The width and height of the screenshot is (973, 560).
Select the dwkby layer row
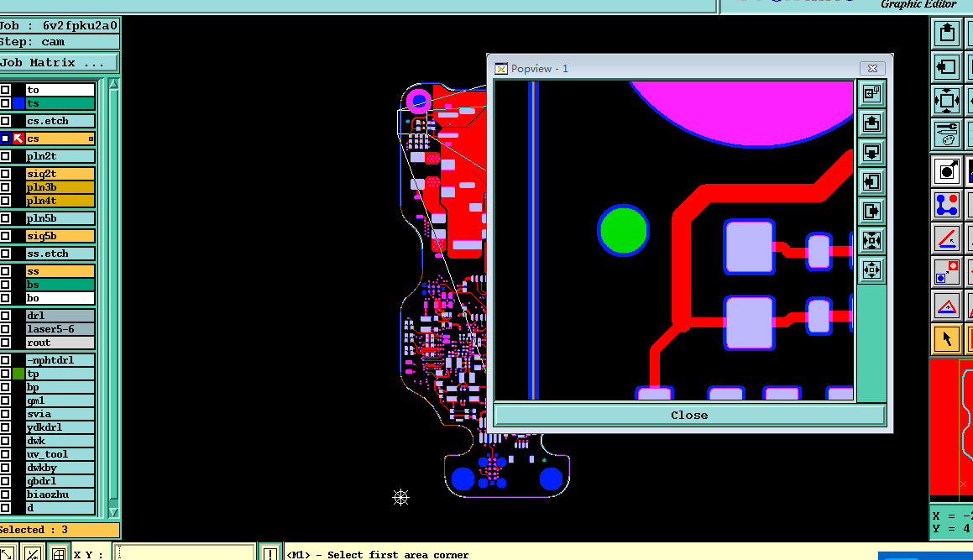click(60, 468)
